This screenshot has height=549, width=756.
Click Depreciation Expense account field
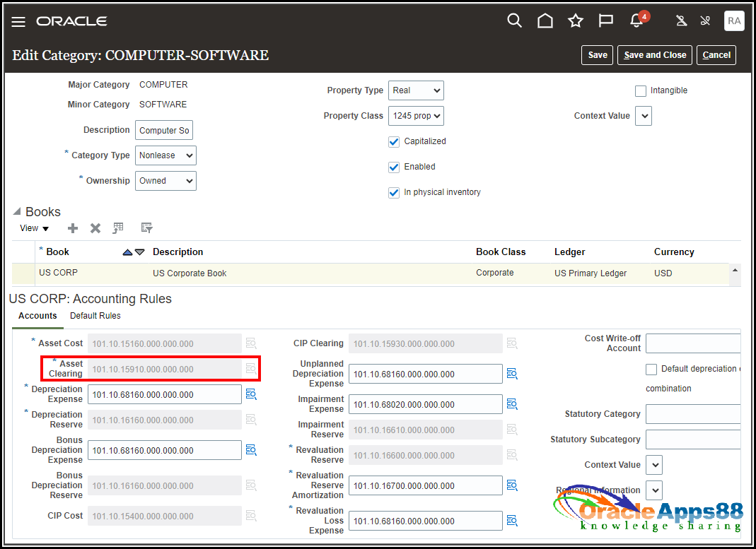[164, 394]
